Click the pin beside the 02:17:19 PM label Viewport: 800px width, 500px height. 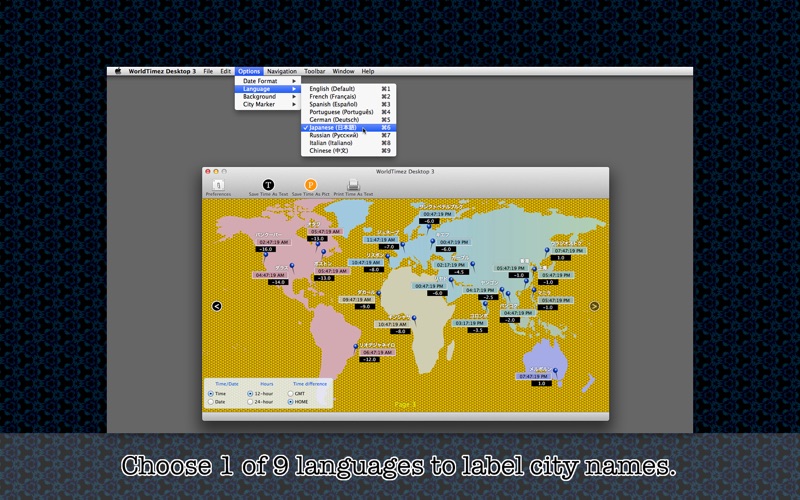pos(472,265)
